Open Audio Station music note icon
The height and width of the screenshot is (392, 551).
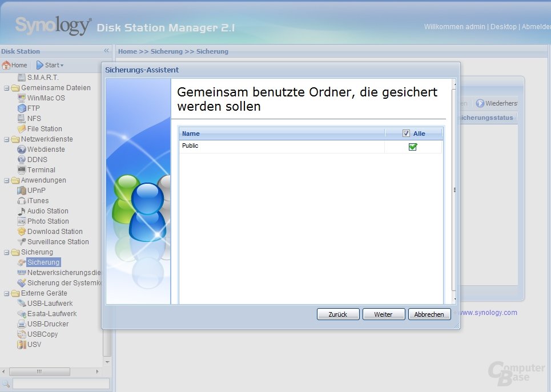coord(22,211)
